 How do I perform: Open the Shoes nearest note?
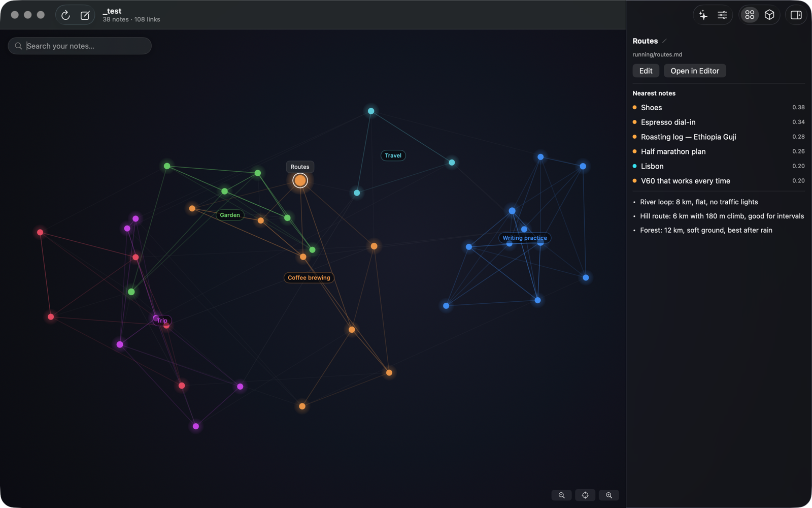tap(719, 108)
